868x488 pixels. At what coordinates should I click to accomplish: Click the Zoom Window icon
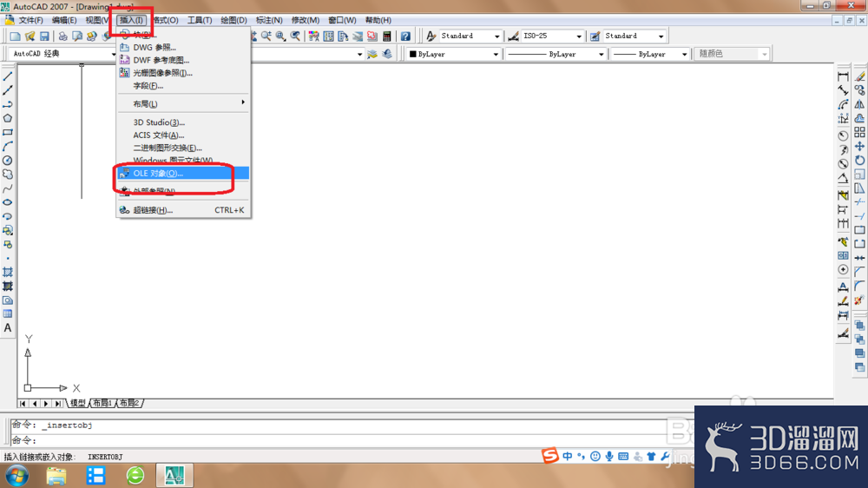coord(280,36)
